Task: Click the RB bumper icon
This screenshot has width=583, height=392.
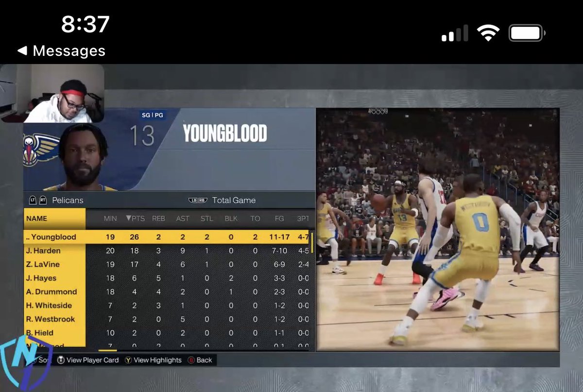Action: click(x=203, y=200)
